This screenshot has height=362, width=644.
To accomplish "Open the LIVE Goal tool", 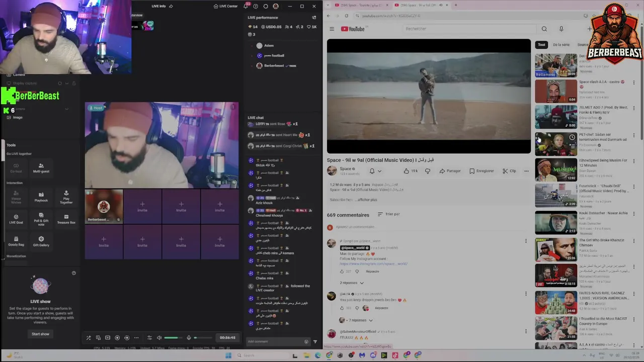I will 16,219.
